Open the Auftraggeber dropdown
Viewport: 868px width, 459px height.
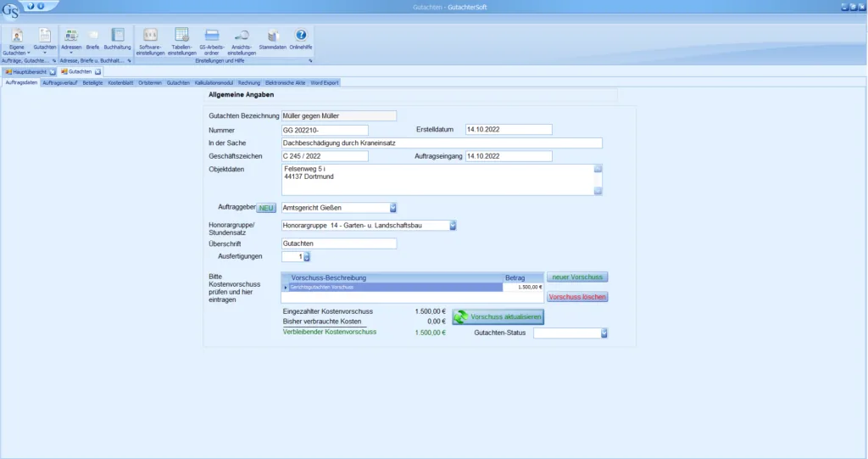point(393,208)
